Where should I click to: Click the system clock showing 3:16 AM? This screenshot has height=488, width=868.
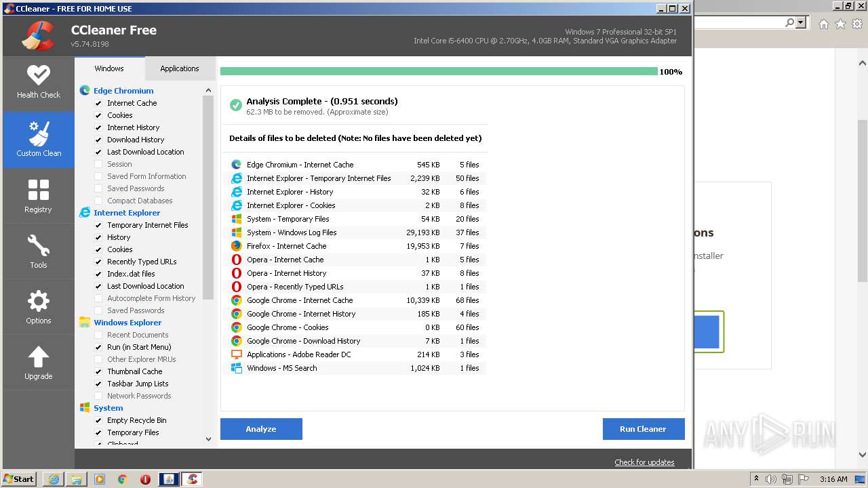[833, 479]
